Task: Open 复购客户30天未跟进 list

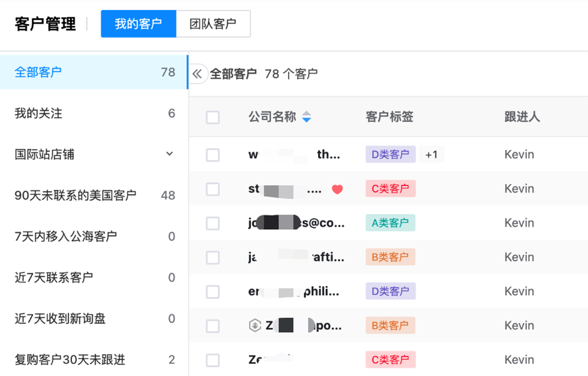Action: pyautogui.click(x=70, y=360)
